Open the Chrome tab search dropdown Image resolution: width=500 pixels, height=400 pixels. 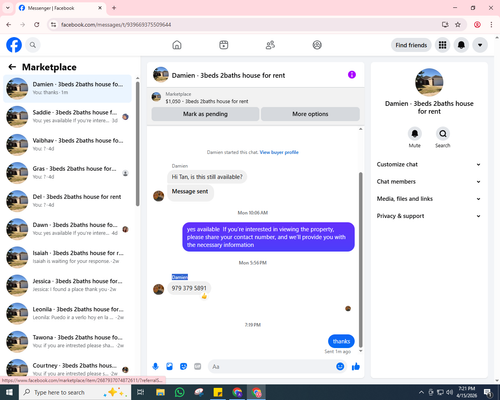pos(7,8)
